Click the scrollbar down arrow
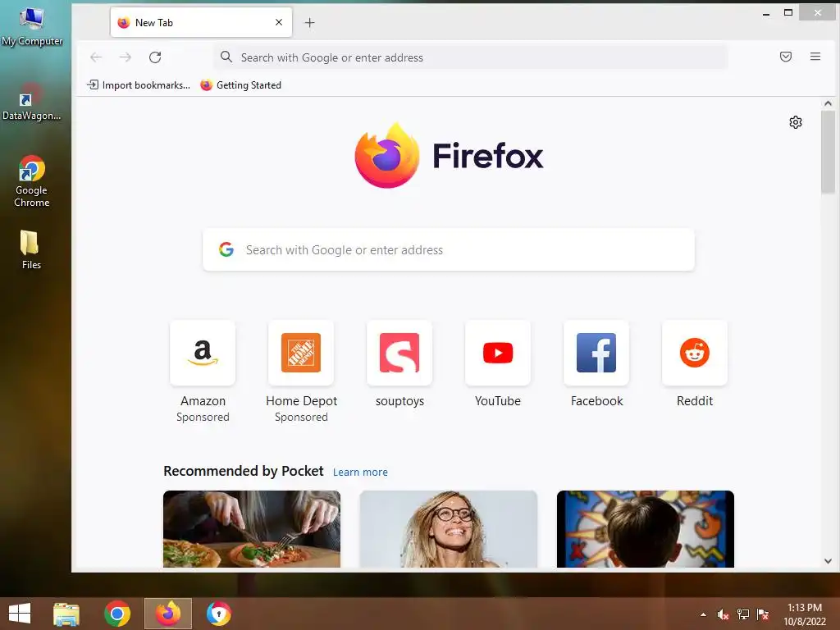Screen dimensions: 840x630 pos(828,561)
